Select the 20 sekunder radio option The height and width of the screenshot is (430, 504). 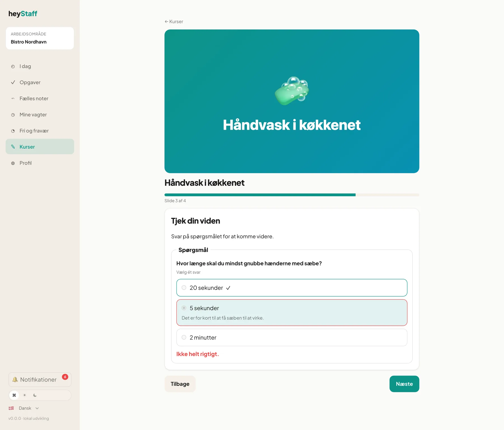point(184,288)
